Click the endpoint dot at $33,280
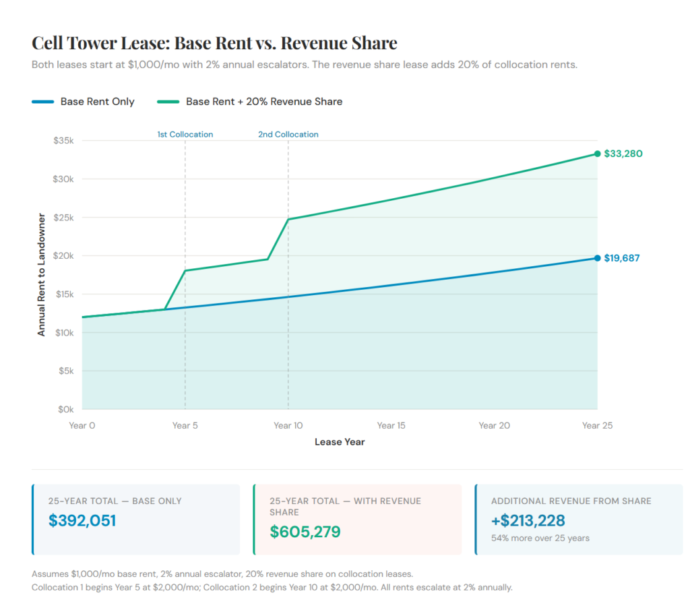690x616 pixels. [596, 153]
